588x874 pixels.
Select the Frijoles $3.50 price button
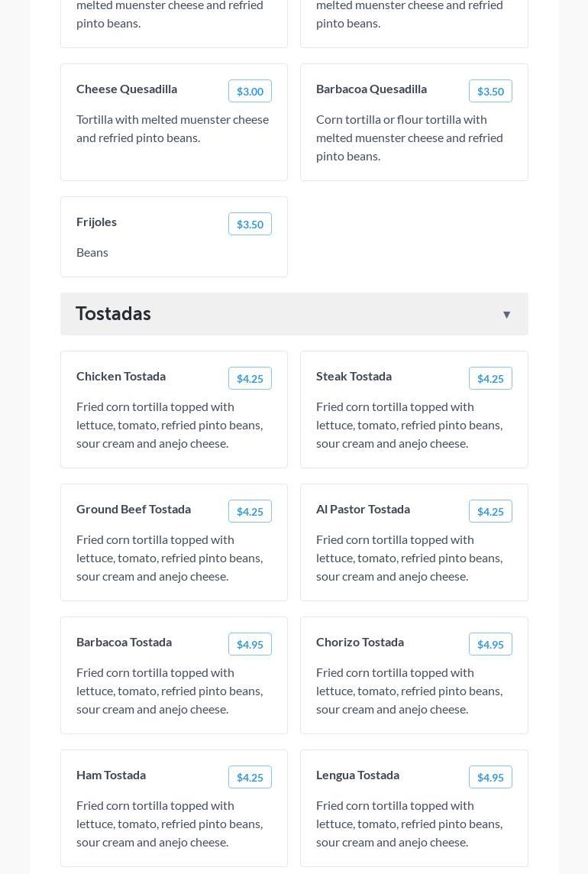[x=250, y=225]
